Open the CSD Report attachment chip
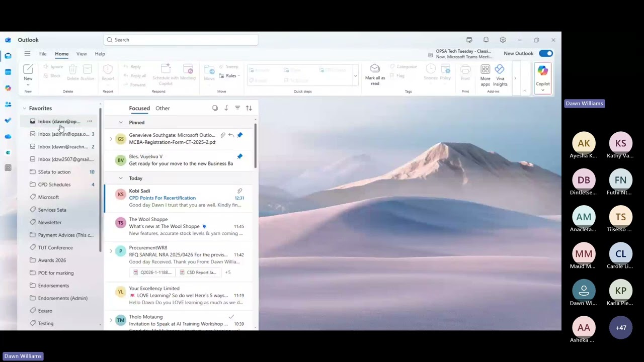The height and width of the screenshot is (362, 644). [198, 273]
